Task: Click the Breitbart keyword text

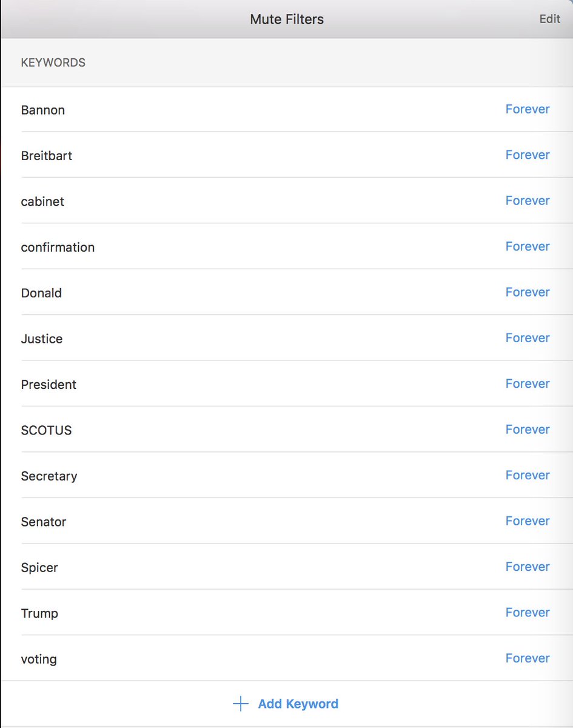Action: [47, 156]
